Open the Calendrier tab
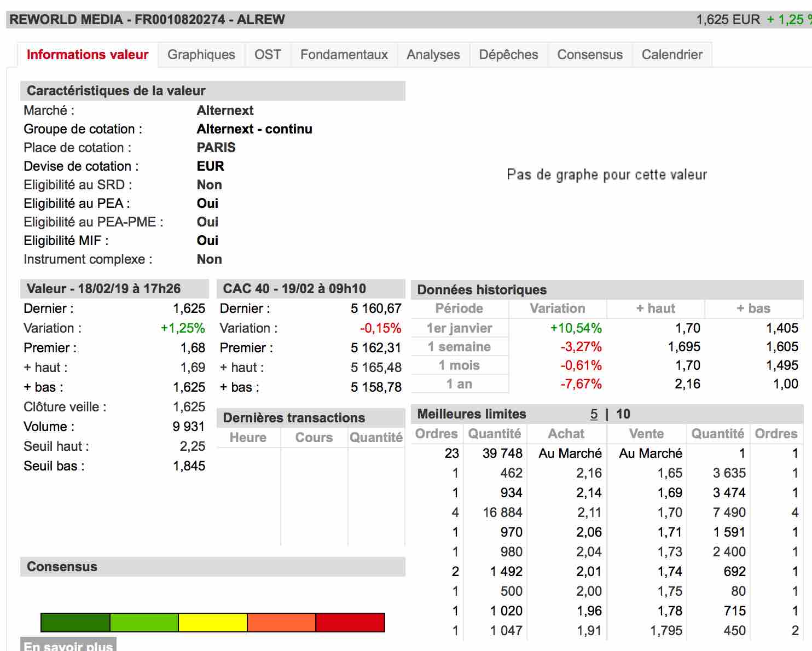The image size is (812, 651). [x=672, y=55]
